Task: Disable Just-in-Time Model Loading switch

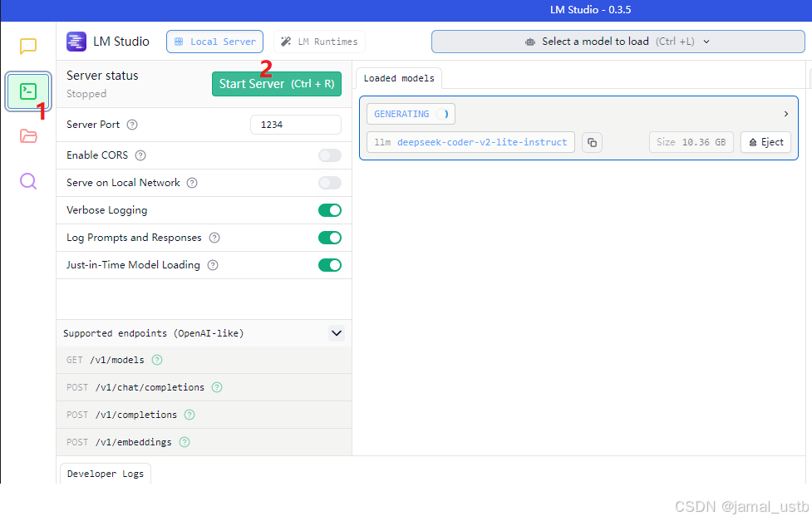Action: (330, 265)
